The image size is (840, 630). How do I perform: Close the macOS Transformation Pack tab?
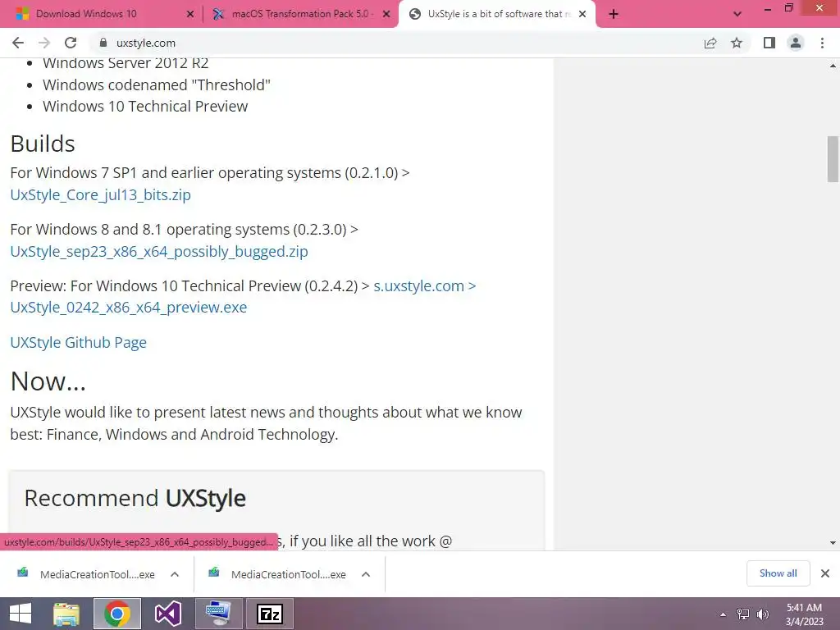(386, 15)
